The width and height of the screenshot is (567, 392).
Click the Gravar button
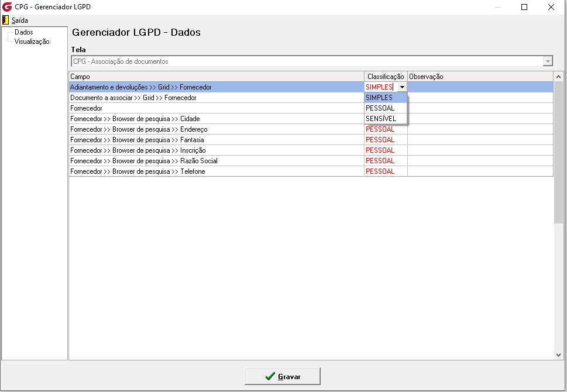283,376
